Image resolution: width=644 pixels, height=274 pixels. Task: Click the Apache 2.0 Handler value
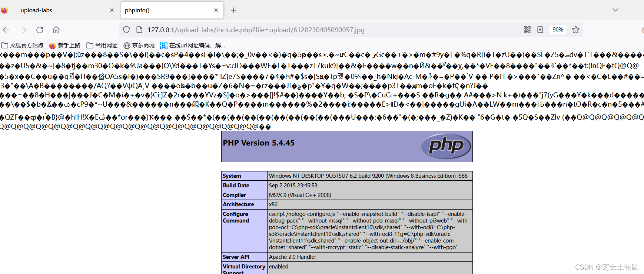[293, 257]
